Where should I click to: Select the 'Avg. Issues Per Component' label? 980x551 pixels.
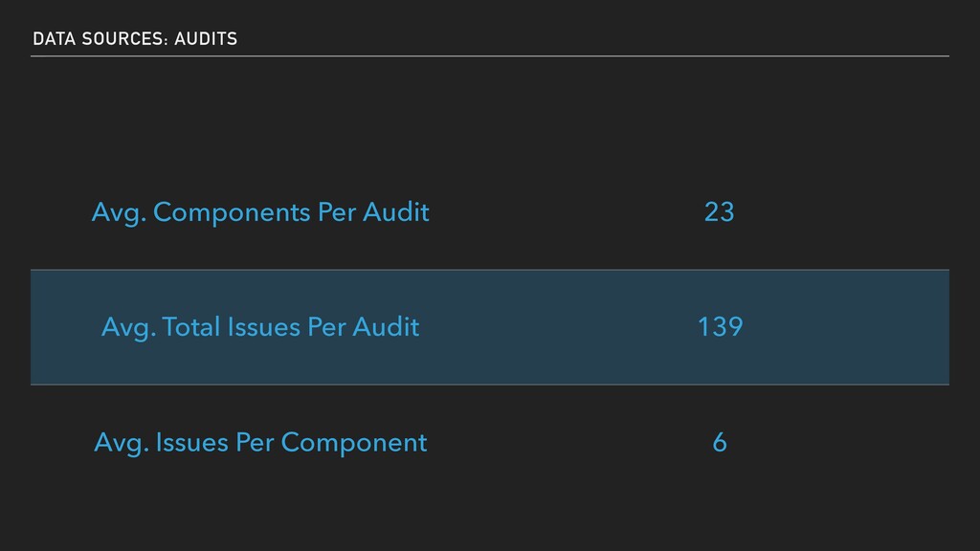[x=260, y=443]
